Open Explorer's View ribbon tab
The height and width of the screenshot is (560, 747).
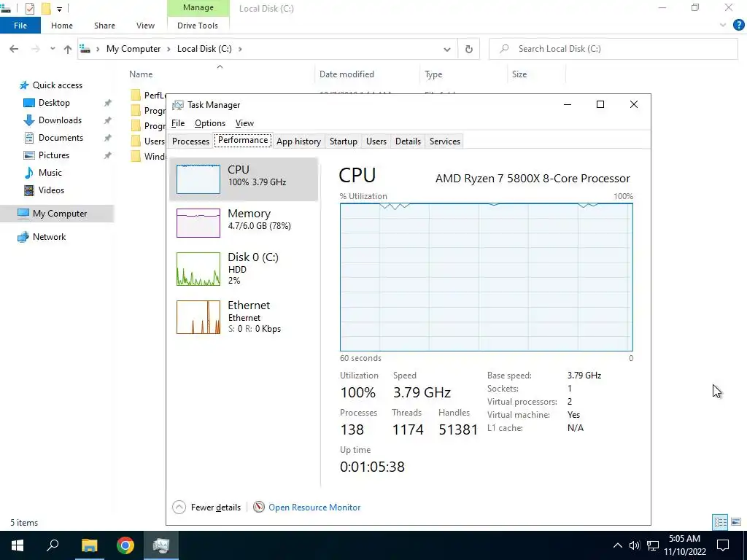145,26
